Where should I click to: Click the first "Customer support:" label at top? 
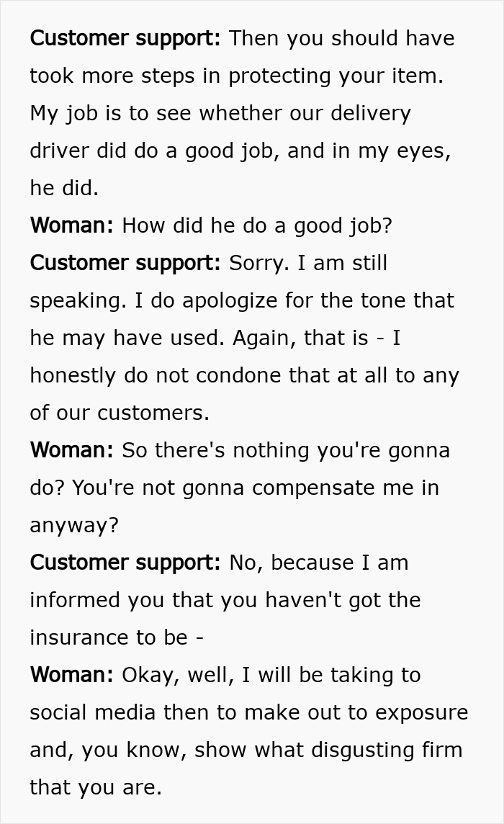[x=125, y=38]
